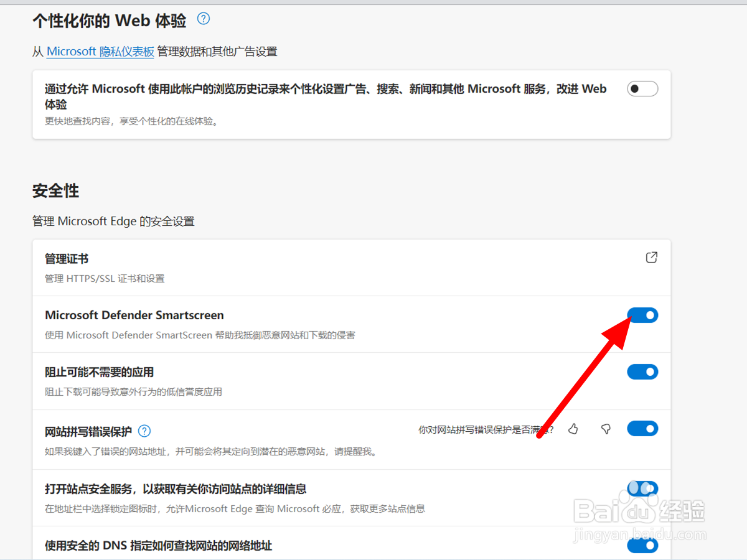Click 管理 Microsoft Edge 的安全设置 text
The width and height of the screenshot is (747, 560).
(x=113, y=221)
